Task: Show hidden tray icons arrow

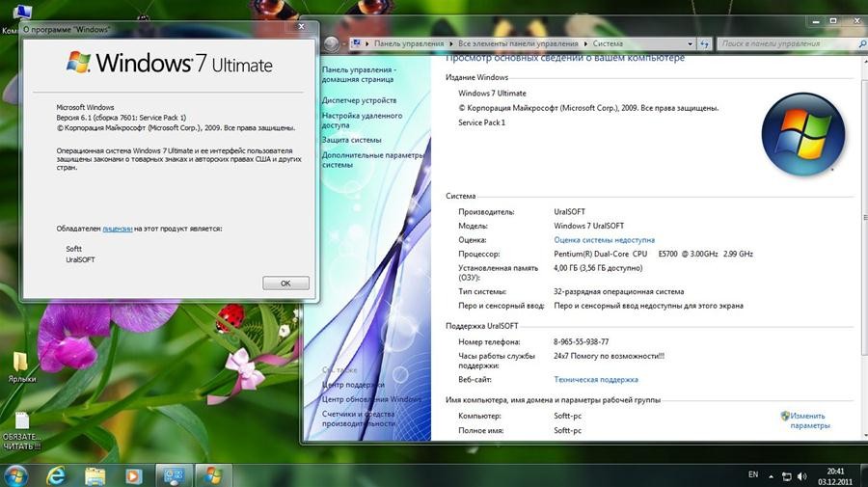Action: [x=771, y=476]
